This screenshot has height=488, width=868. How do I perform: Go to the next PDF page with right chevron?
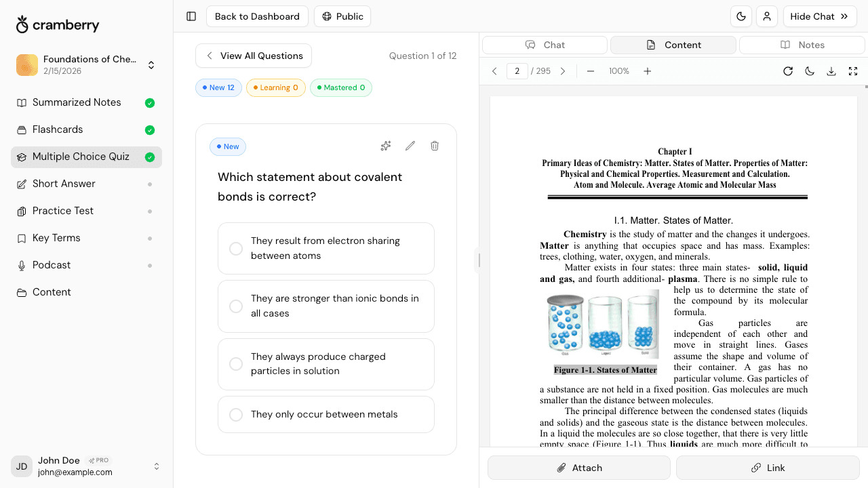tap(562, 70)
